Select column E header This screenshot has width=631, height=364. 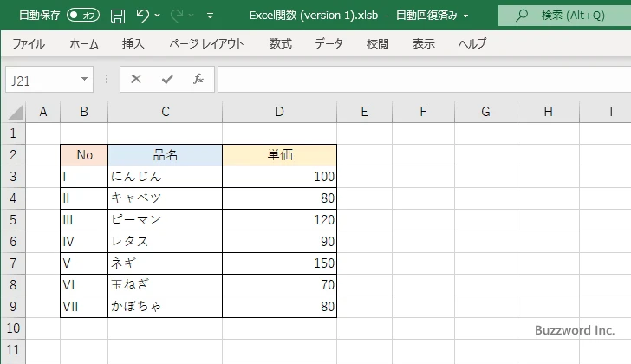point(365,112)
